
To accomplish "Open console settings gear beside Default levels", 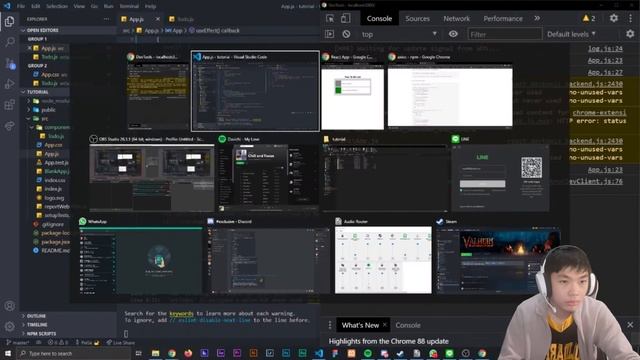I will (630, 34).
